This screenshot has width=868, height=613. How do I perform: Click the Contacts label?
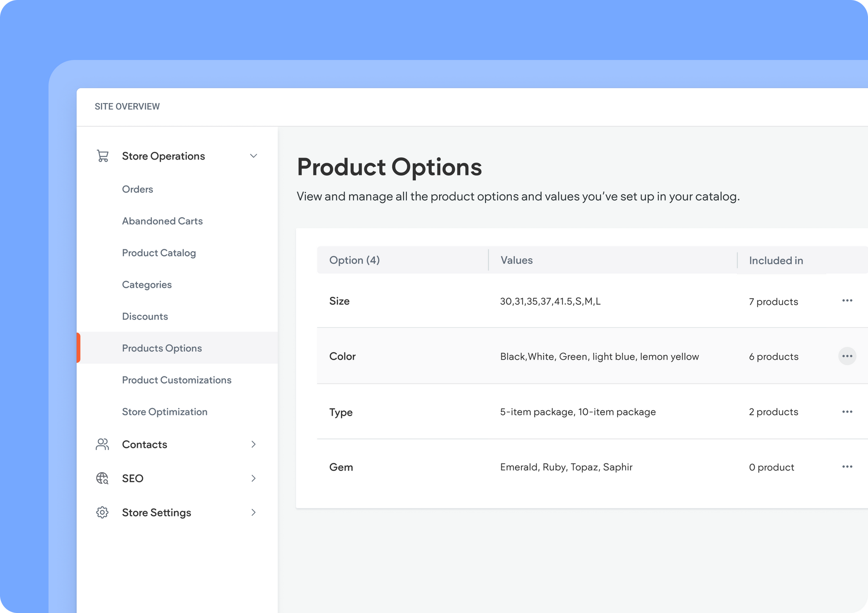(145, 444)
